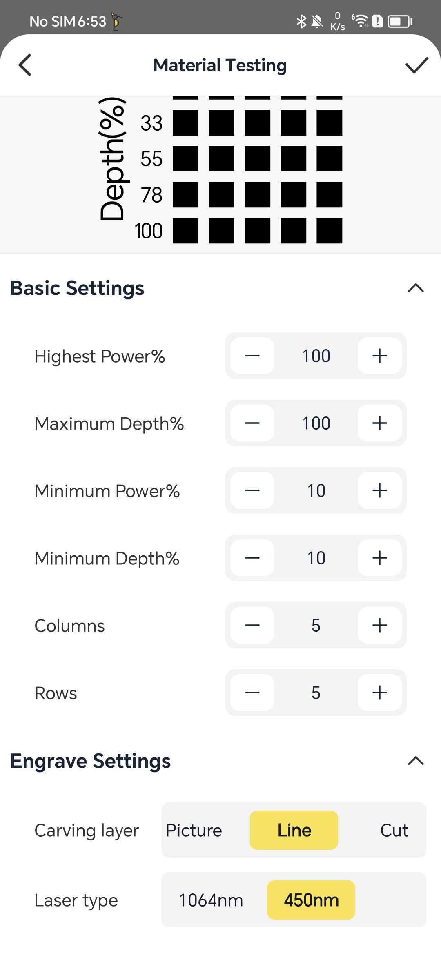This screenshot has height=980, width=441.
Task: Confirm with the checkmark icon
Action: tap(416, 65)
